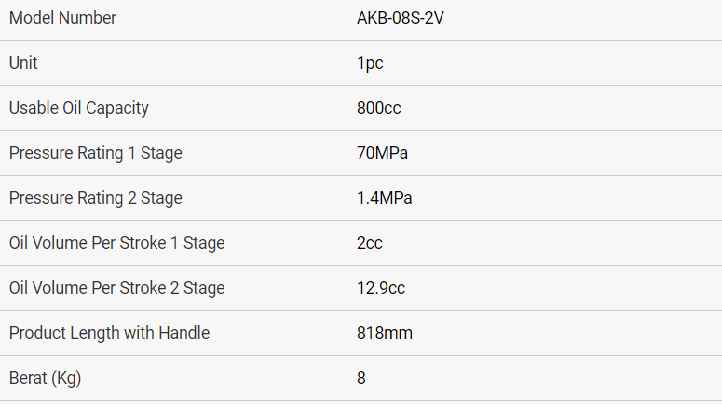
Task: Click Oil Volume Per Stroke 1 Stage label
Action: [x=116, y=243]
